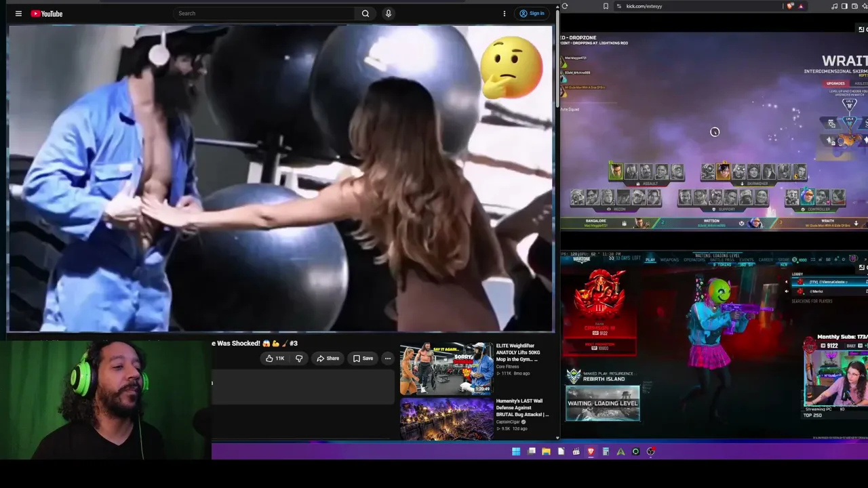The height and width of the screenshot is (488, 868).
Task: Click the YouTube search field
Action: (264, 14)
